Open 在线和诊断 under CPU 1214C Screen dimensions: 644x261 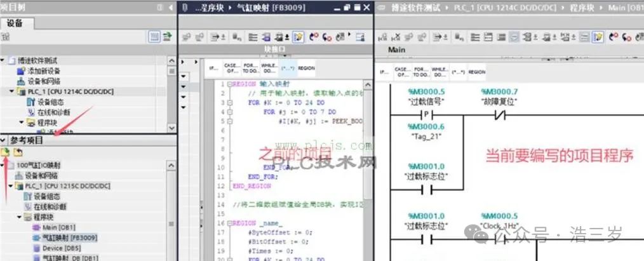coord(53,112)
